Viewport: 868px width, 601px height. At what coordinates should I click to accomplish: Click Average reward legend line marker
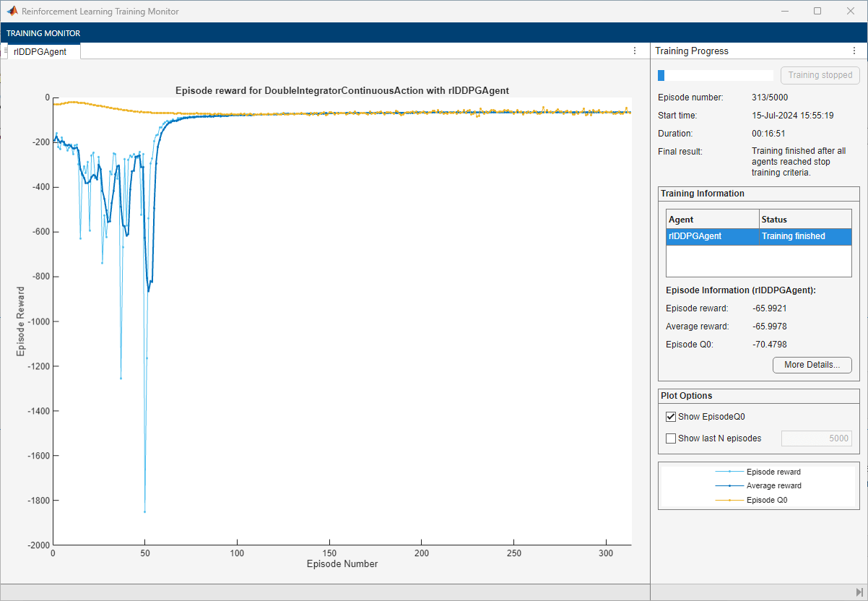tap(729, 486)
